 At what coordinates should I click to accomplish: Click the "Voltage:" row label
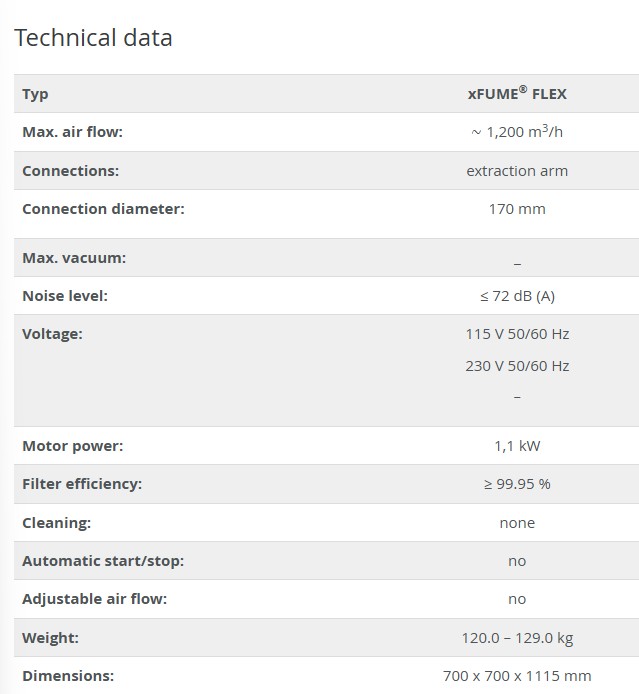tap(52, 334)
